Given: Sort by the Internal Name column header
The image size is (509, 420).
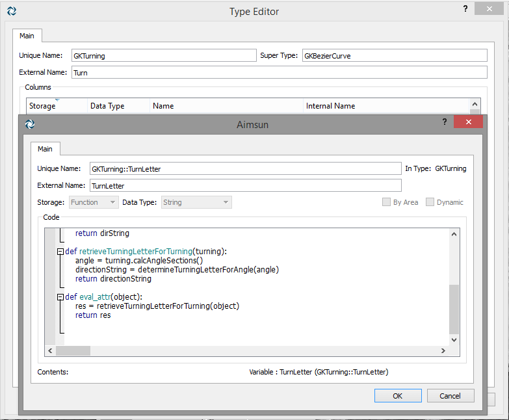Looking at the screenshot, I should (x=386, y=106).
